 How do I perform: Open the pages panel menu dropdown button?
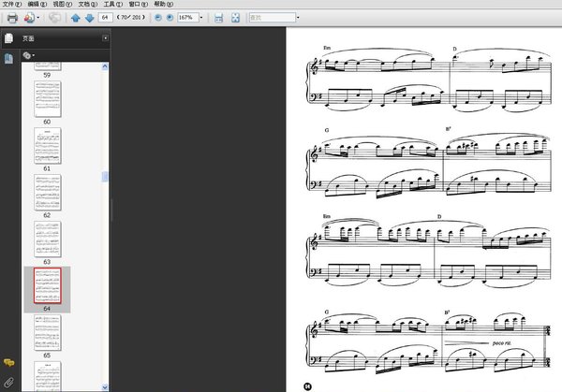point(105,38)
